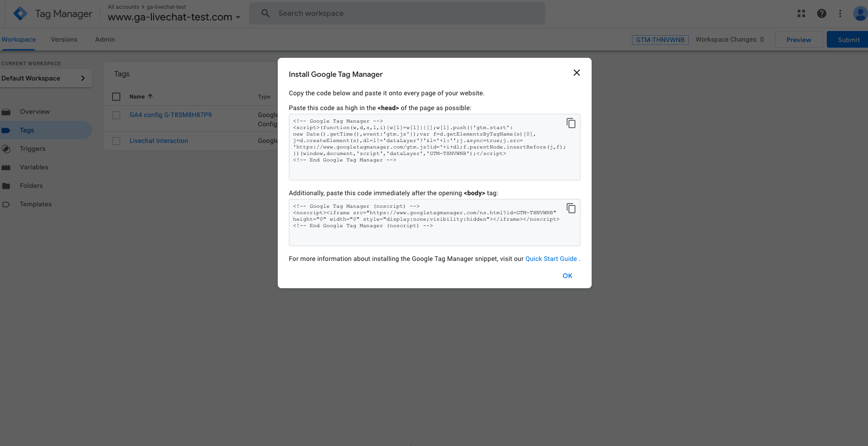Click the search magnifier icon
Screen dimensions: 868x446
[265, 13]
